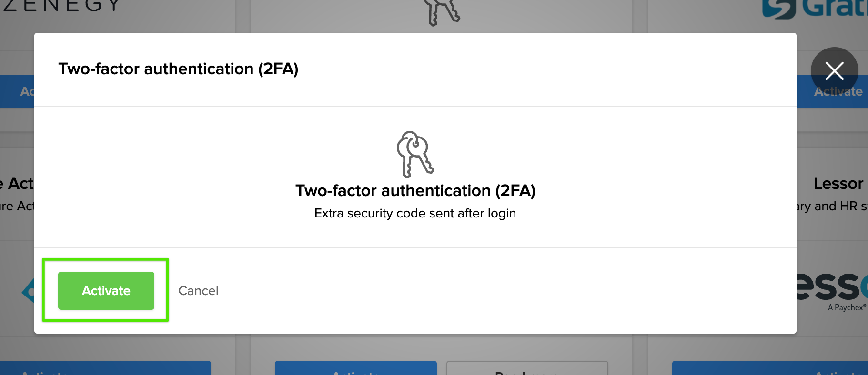Click the blue diamond logo at left edge
The width and height of the screenshot is (868, 375).
pos(29,291)
